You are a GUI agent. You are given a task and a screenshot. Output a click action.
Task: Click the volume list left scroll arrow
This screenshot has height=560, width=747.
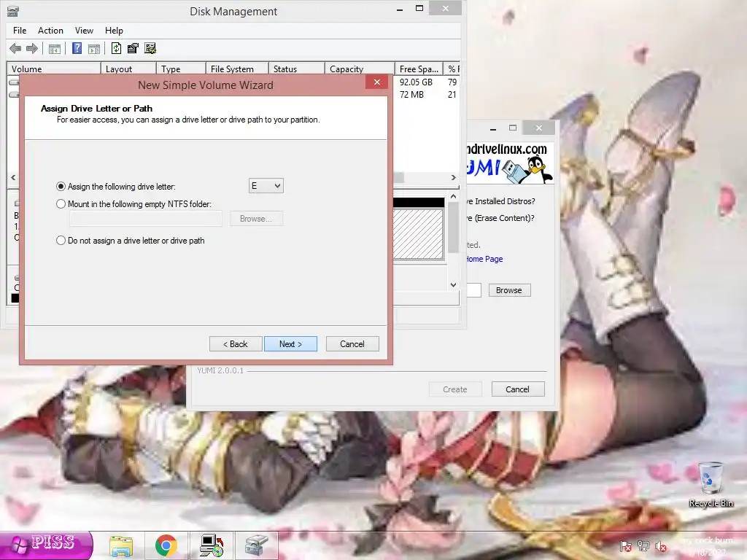(x=13, y=178)
